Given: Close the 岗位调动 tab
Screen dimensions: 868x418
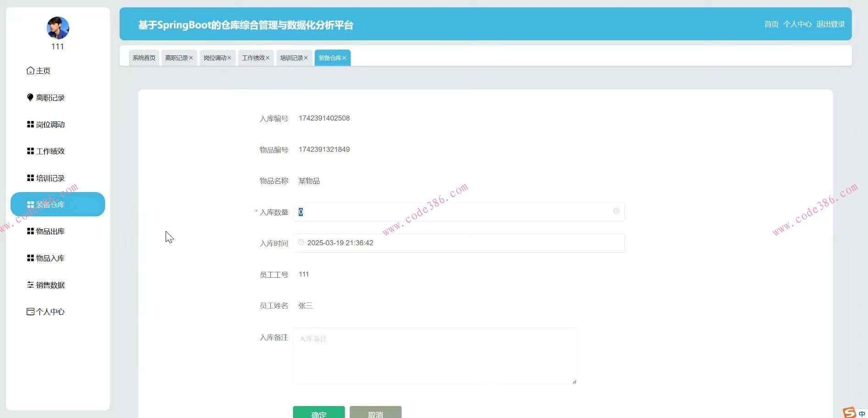Looking at the screenshot, I should click(229, 57).
